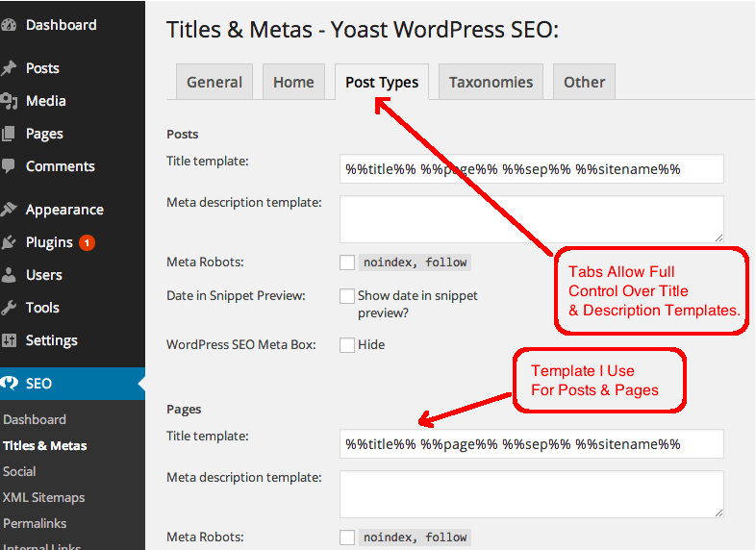Click the Dashboard gauge icon in sidebar
This screenshot has height=550, width=756.
point(9,25)
